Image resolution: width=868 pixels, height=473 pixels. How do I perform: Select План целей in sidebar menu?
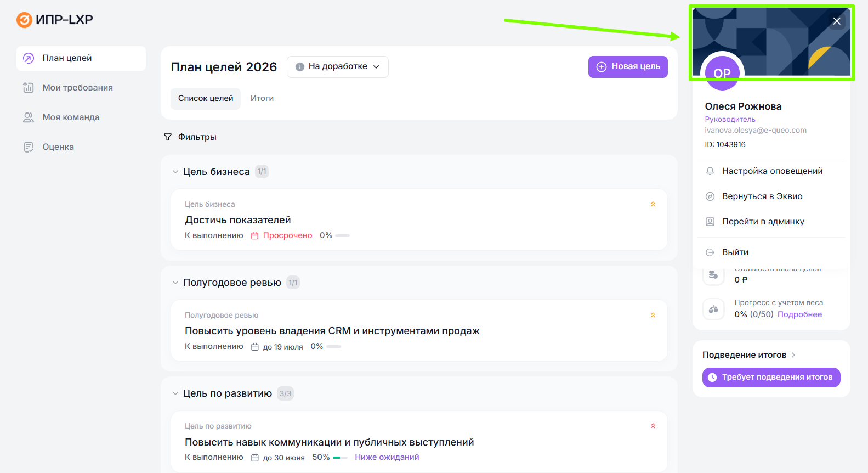point(67,58)
